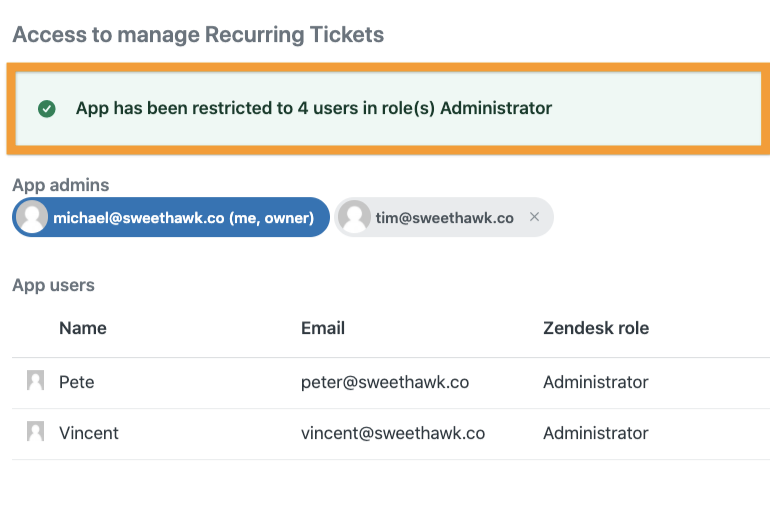Click Vincent's user avatar thumbnail
The height and width of the screenshot is (517, 770).
coord(35,432)
